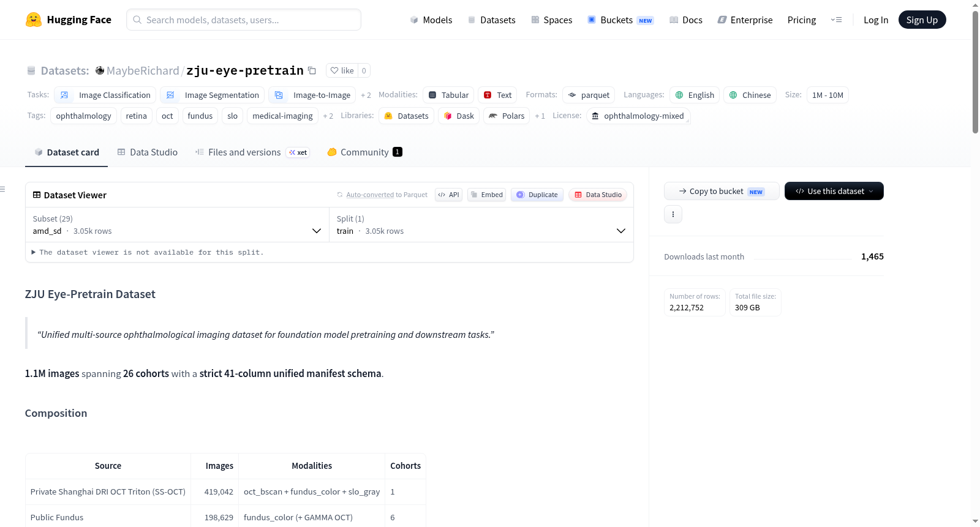Select the Image Classification task tag
Viewport: 980px width, 527px height.
(105, 95)
